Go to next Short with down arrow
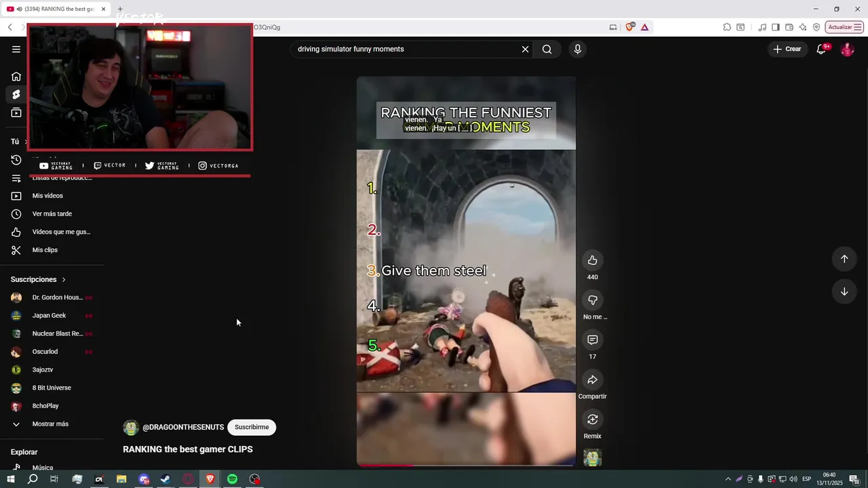The image size is (868, 488). (844, 291)
